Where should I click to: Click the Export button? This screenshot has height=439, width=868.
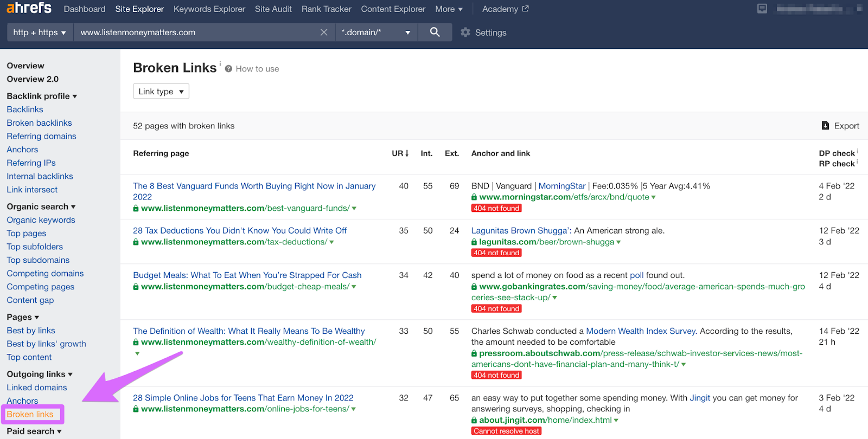pyautogui.click(x=840, y=126)
